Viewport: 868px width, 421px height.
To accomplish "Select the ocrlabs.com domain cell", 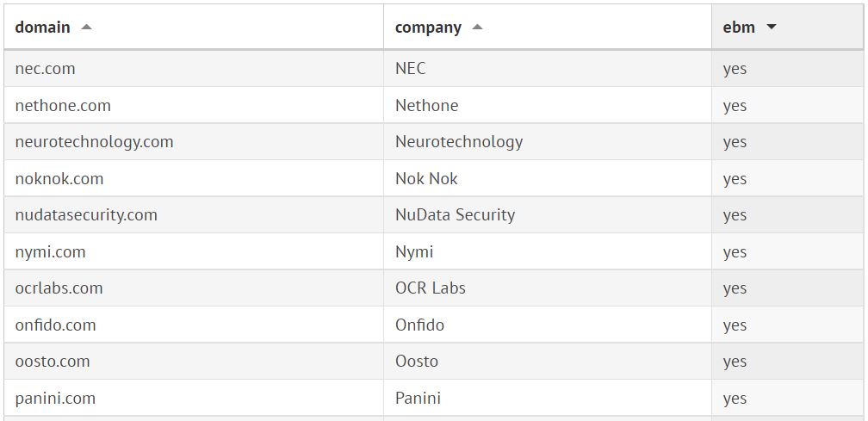I will [59, 288].
